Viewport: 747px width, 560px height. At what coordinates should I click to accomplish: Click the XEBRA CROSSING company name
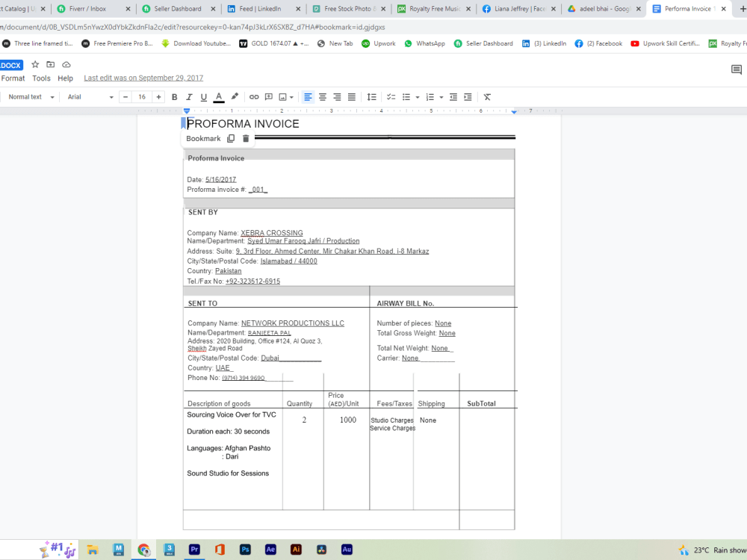tap(272, 233)
